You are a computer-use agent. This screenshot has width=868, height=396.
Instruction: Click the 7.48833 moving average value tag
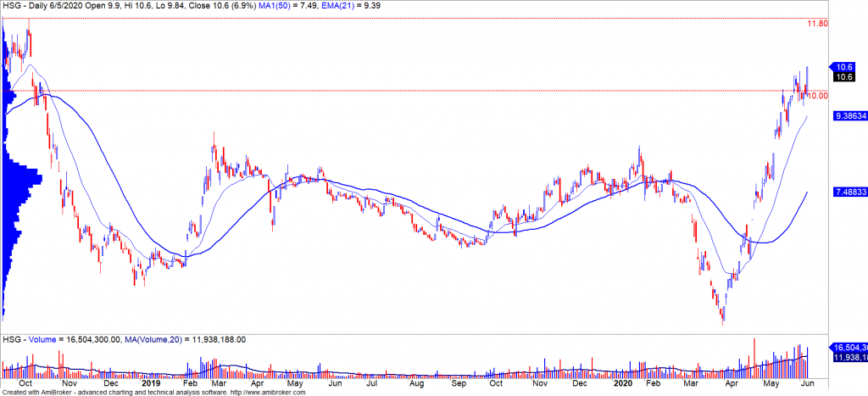pyautogui.click(x=850, y=192)
